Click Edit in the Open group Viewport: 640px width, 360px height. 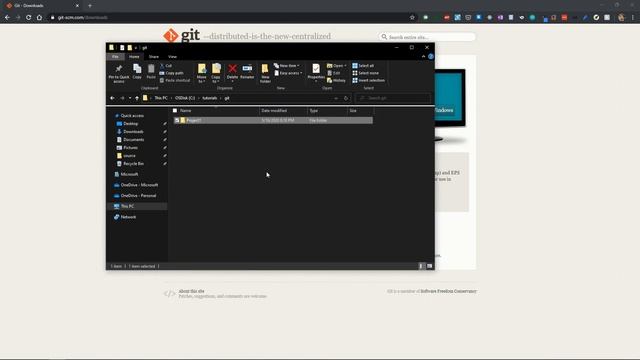coord(333,73)
